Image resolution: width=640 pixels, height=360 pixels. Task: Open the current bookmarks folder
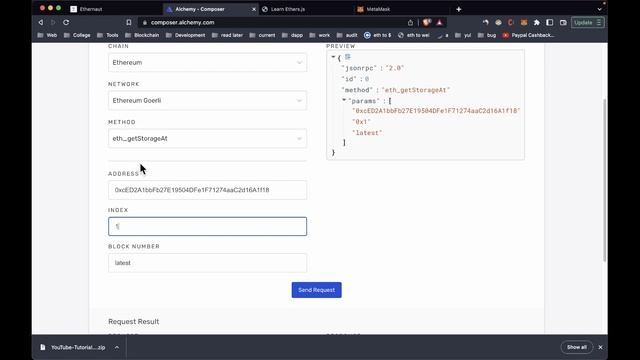[x=262, y=35]
